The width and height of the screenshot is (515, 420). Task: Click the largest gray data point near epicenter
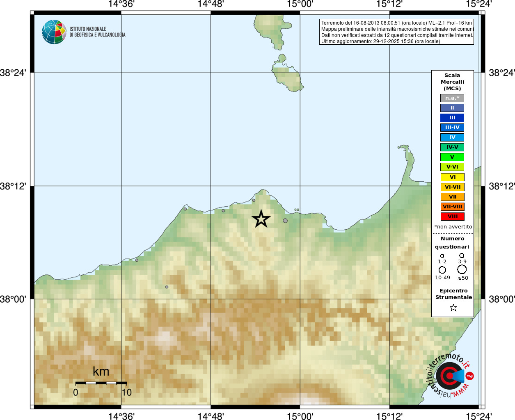(285, 221)
